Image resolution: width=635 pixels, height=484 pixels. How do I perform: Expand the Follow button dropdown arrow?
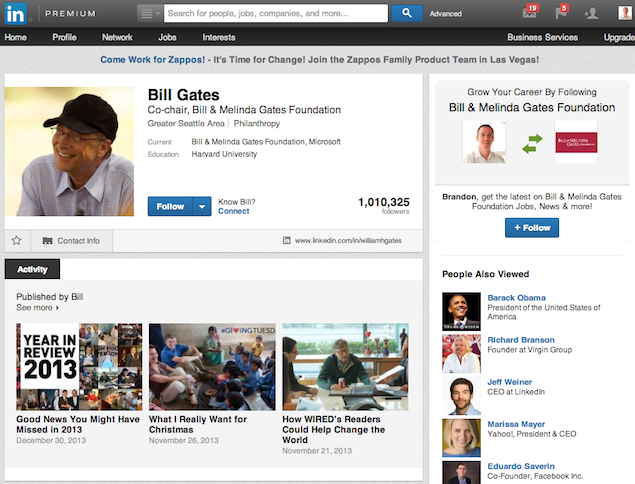pyautogui.click(x=202, y=207)
